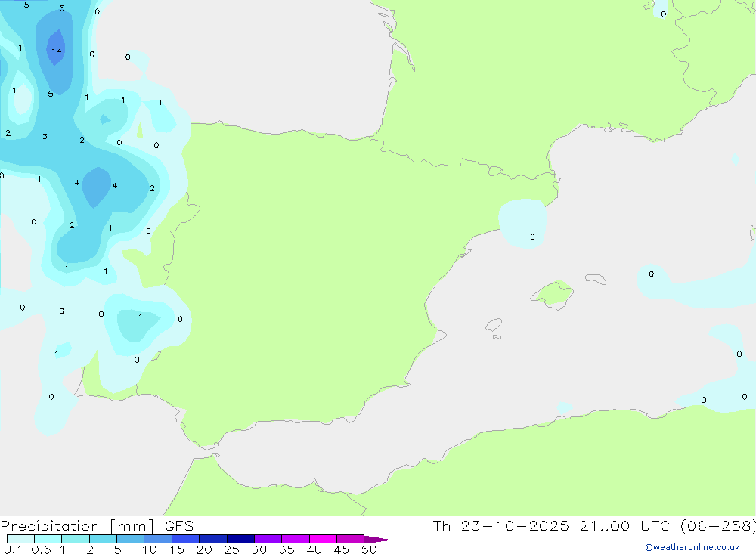Image resolution: width=756 pixels, height=554 pixels.
Task: Click the 0.5 legend scale label
Action: (x=41, y=549)
